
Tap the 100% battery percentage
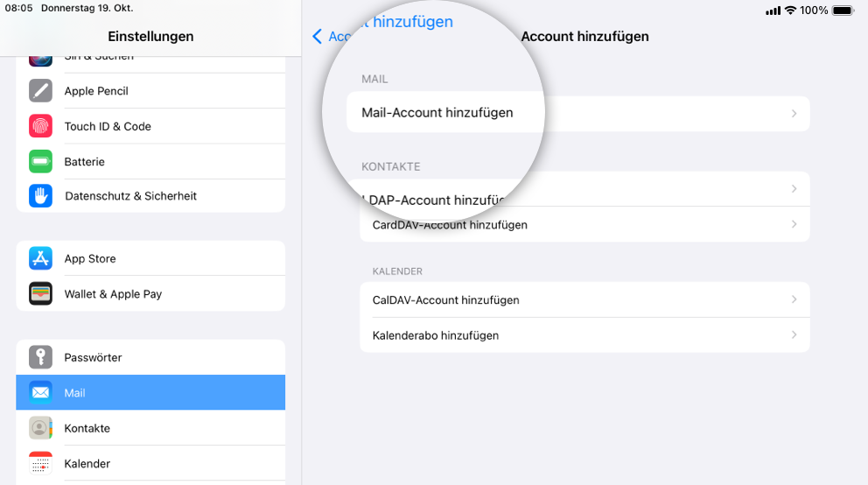(x=814, y=11)
